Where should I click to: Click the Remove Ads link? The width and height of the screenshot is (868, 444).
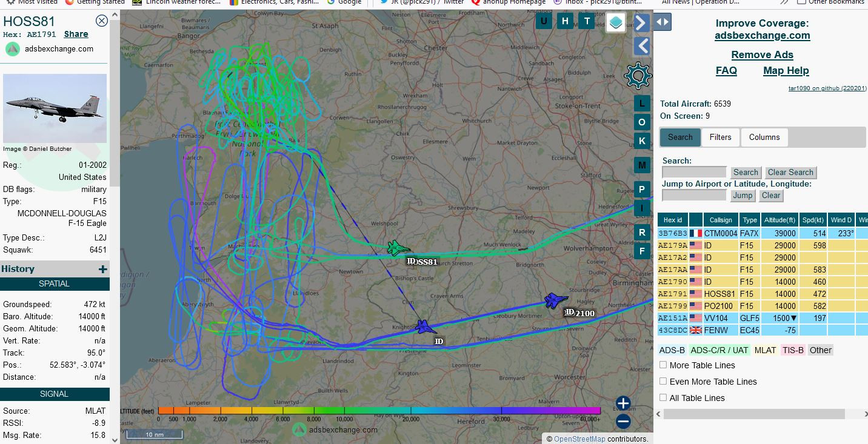click(762, 55)
